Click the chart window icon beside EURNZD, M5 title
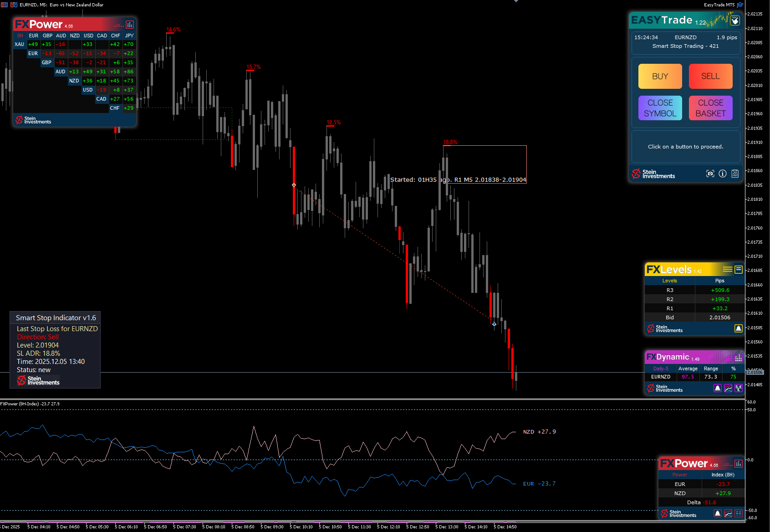This screenshot has width=770, height=532. [14, 5]
